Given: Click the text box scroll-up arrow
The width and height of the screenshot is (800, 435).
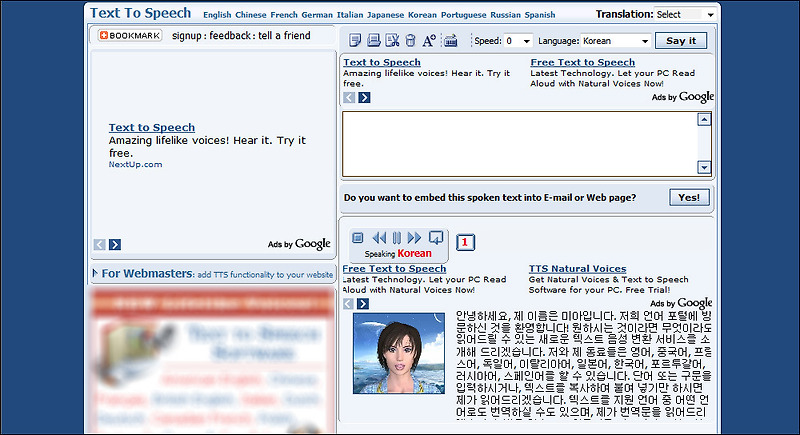Looking at the screenshot, I should 704,119.
